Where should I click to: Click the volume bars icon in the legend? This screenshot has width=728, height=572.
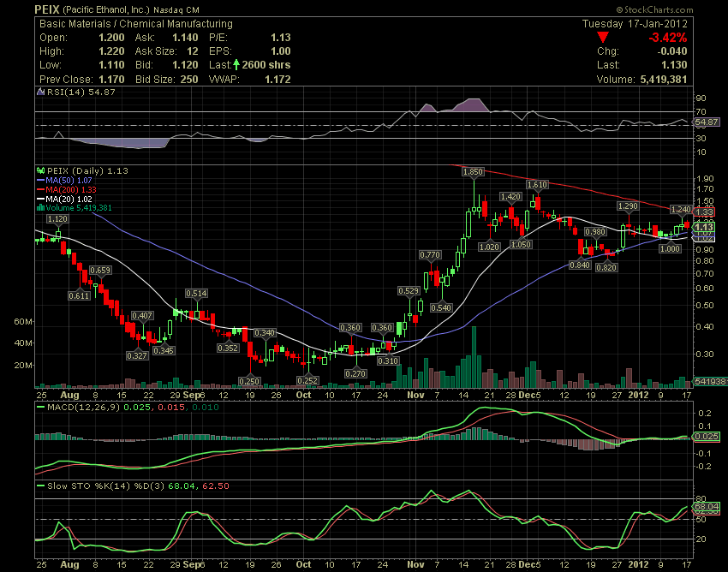click(x=40, y=208)
